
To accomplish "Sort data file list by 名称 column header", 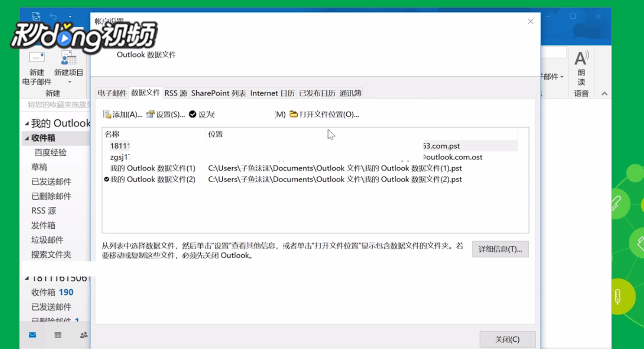I will (154, 134).
